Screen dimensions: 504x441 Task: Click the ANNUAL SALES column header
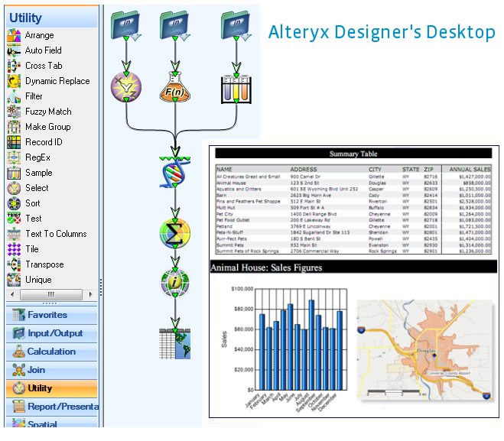tap(470, 169)
